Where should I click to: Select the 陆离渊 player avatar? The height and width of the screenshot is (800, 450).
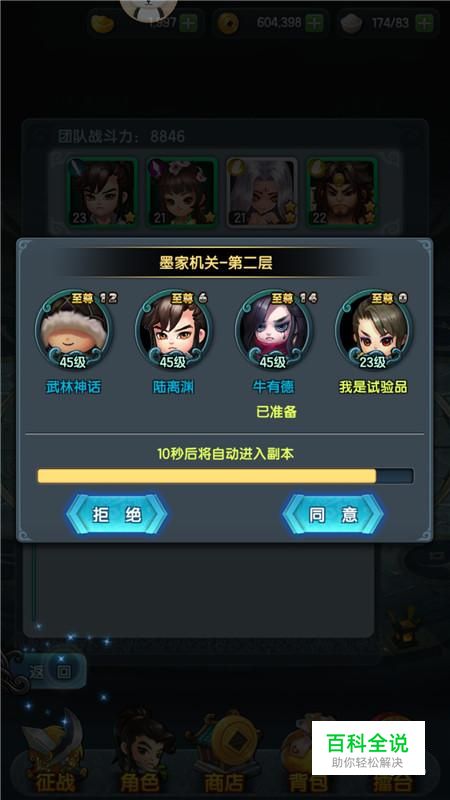173,329
